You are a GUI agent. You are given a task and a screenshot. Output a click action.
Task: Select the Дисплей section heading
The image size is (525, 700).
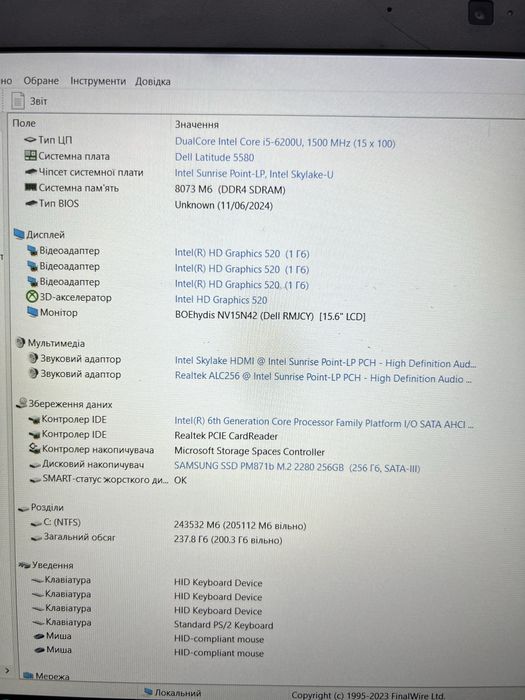click(x=45, y=234)
